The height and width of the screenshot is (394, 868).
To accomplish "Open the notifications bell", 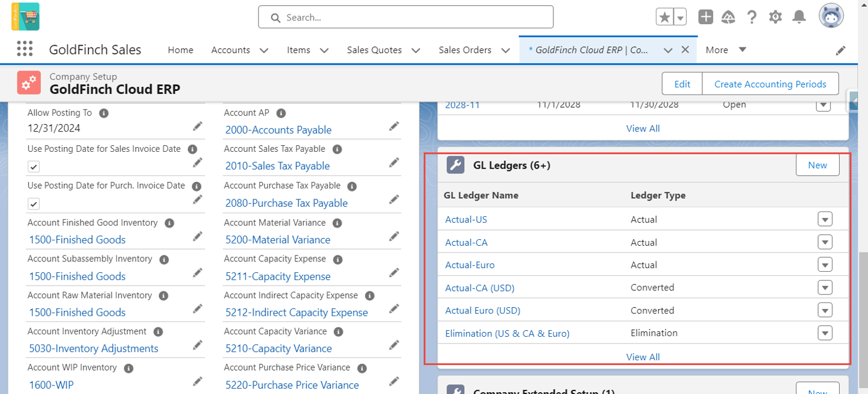I will pyautogui.click(x=799, y=17).
